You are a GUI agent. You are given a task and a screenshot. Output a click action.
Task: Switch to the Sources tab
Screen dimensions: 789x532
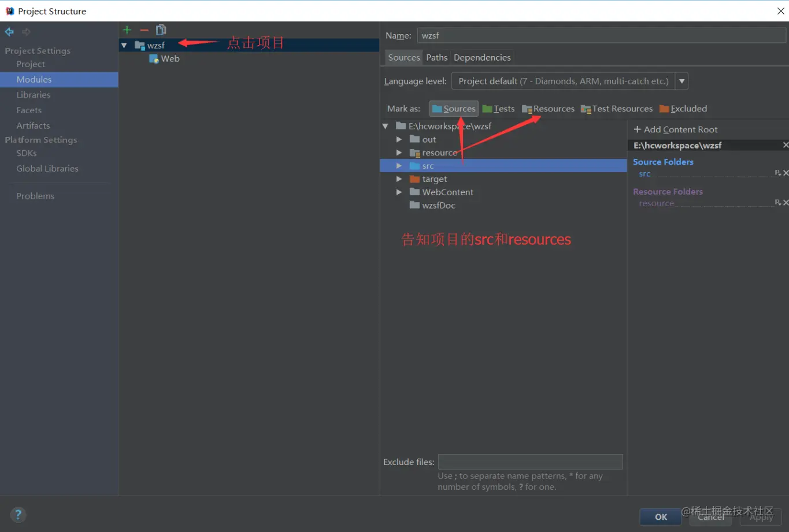pyautogui.click(x=404, y=57)
